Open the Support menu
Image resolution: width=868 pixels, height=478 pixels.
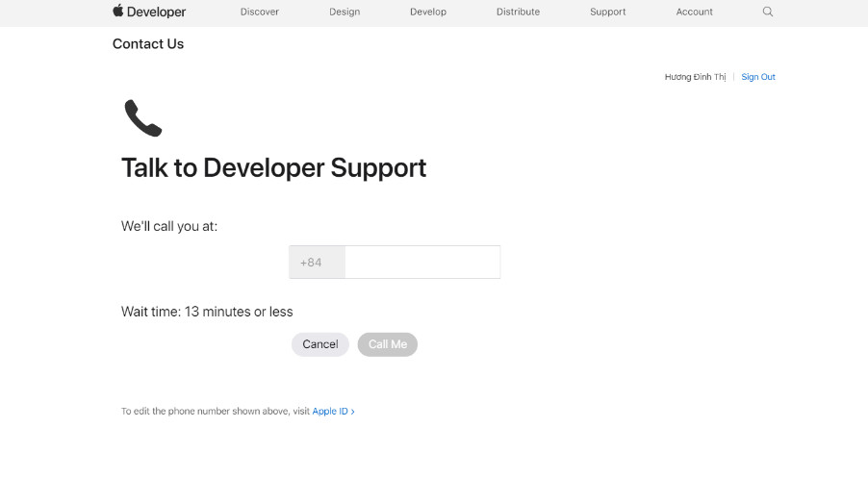pyautogui.click(x=607, y=12)
